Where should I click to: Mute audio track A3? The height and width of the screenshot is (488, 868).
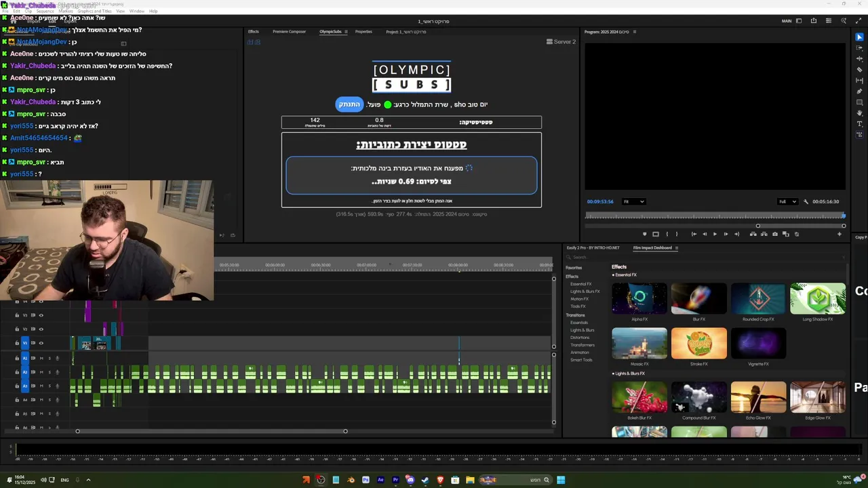coord(41,386)
